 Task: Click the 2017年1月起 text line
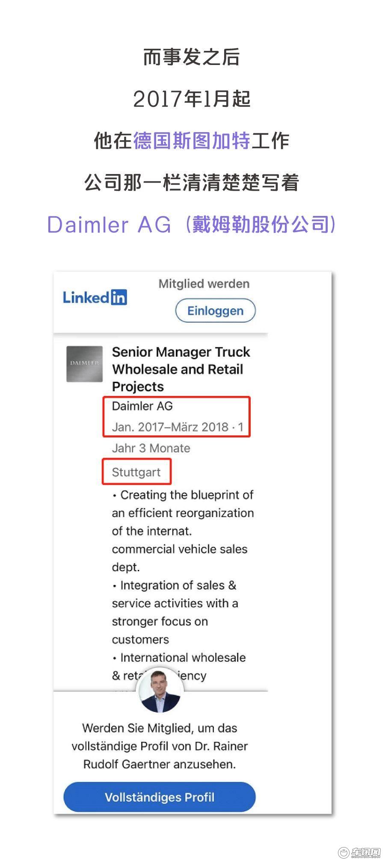tap(192, 99)
